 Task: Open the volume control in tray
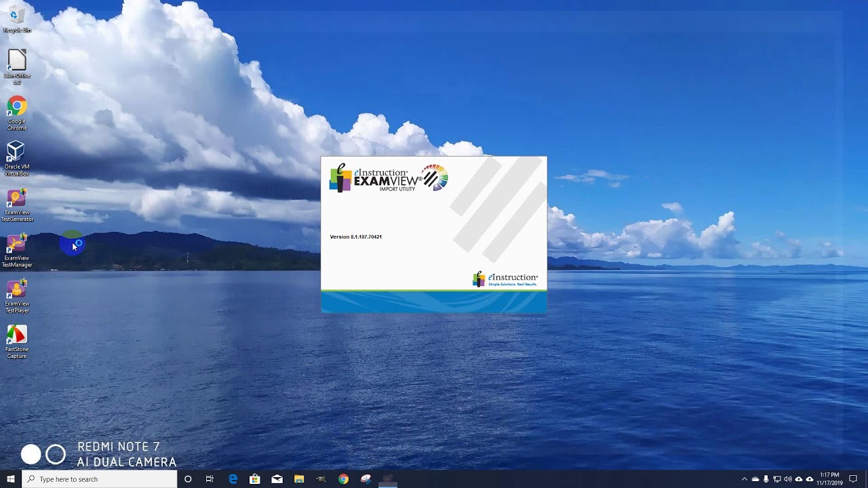[787, 479]
